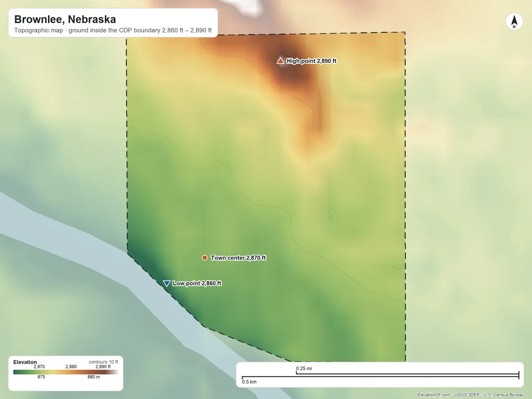Screen dimensions: 532x399
Task: Click the elevation color gradient bar
Action: 66,372
